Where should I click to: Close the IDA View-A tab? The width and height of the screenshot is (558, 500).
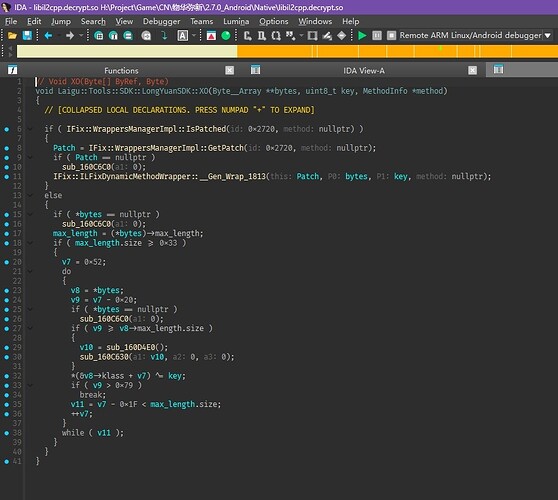pos(472,70)
